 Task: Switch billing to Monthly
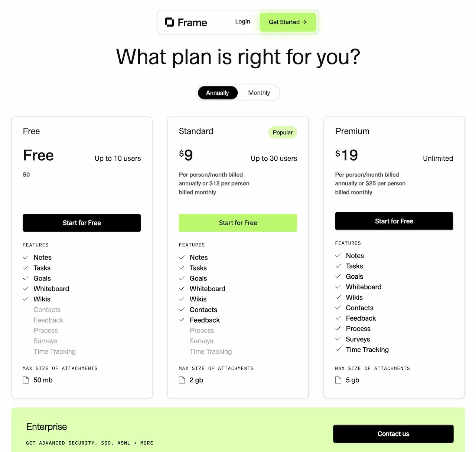pyautogui.click(x=259, y=93)
